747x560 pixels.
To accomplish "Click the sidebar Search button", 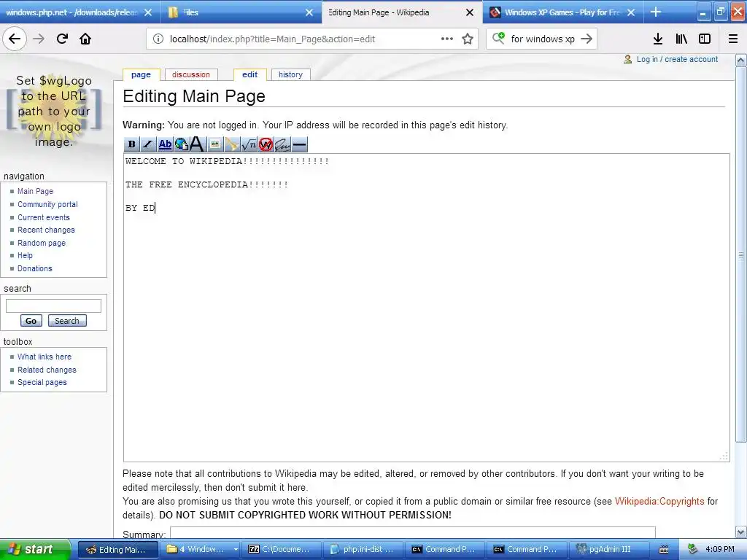I will click(x=66, y=321).
